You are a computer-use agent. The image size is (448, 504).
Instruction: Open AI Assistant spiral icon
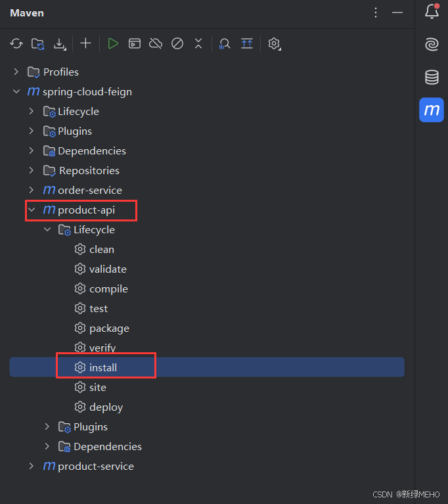(x=432, y=44)
